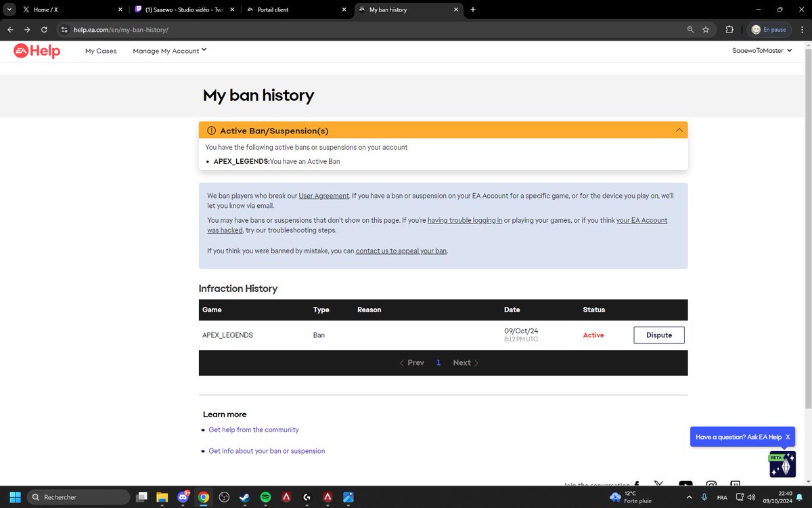Open the notification bell in system tray
The image size is (812, 508).
click(x=800, y=496)
